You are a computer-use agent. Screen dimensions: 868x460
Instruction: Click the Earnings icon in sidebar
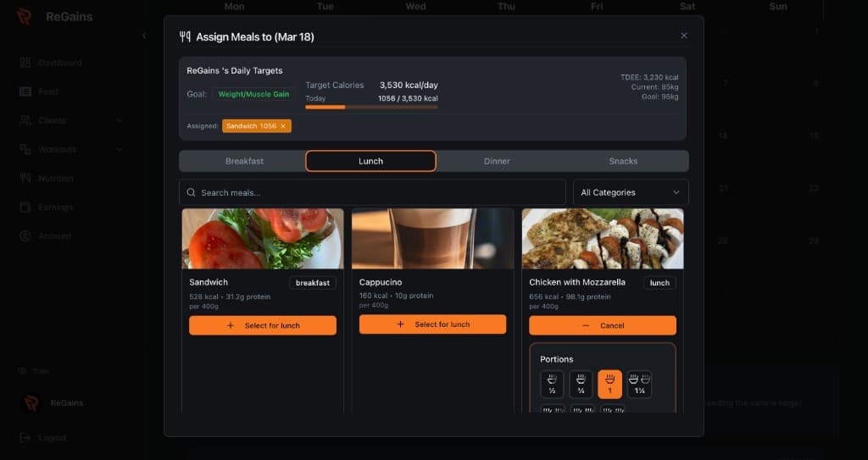[24, 208]
